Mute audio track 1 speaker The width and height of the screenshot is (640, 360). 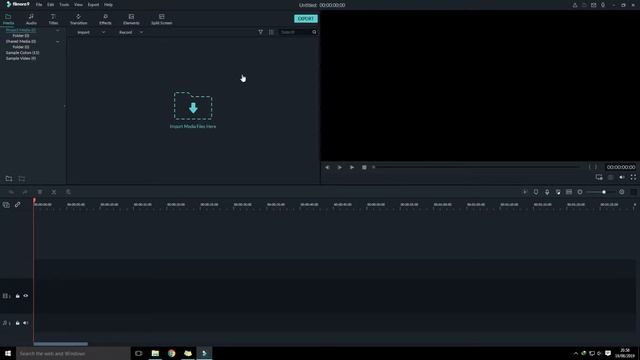tap(26, 323)
